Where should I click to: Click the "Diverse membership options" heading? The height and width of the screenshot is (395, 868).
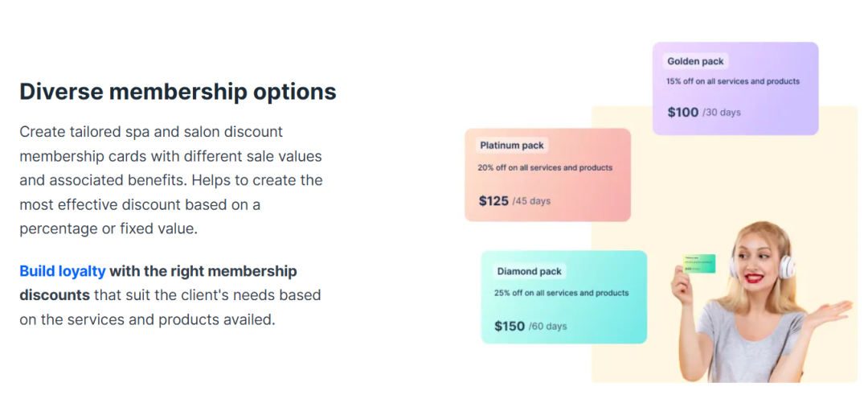pos(178,92)
